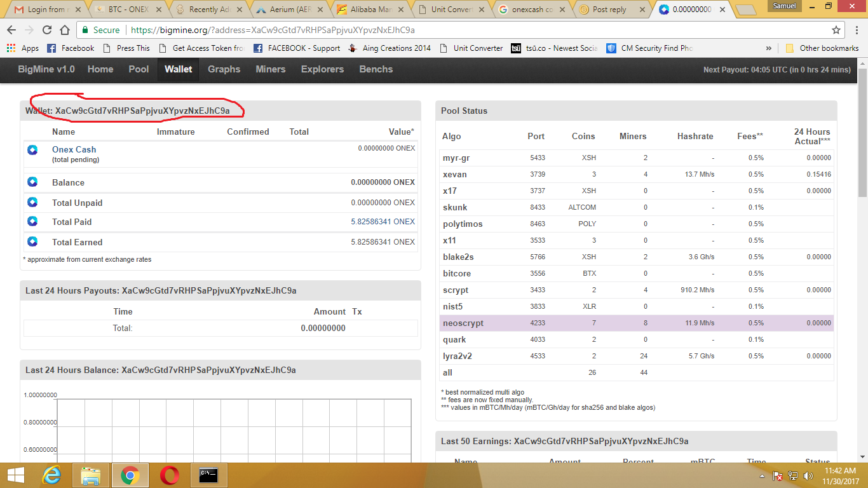Launch Opera browser from taskbar
This screenshot has width=868, height=488.
coord(169,475)
